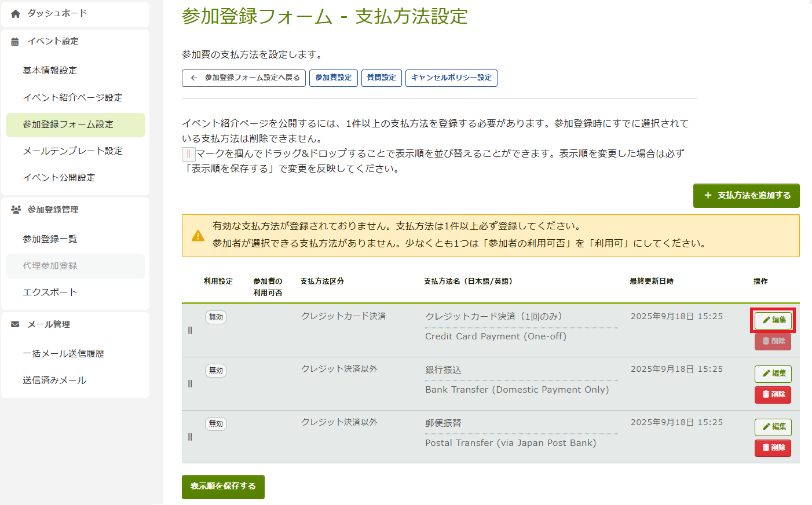Click the yellow warning triangle icon
Viewport: 812px width, 505px height.
point(198,236)
